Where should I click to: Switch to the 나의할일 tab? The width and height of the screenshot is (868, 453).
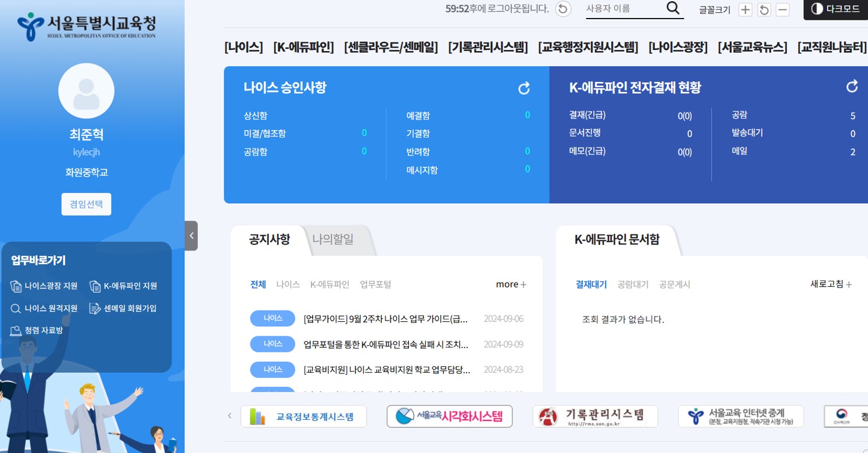click(x=333, y=239)
